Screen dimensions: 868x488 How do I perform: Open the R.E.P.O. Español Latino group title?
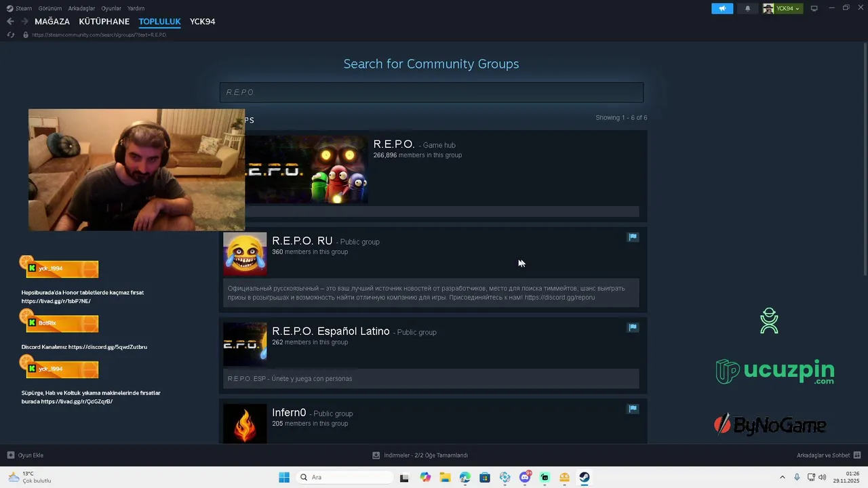(x=331, y=331)
